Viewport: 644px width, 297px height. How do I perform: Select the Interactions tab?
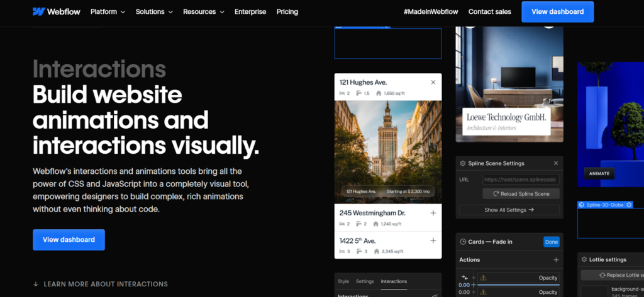(394, 281)
